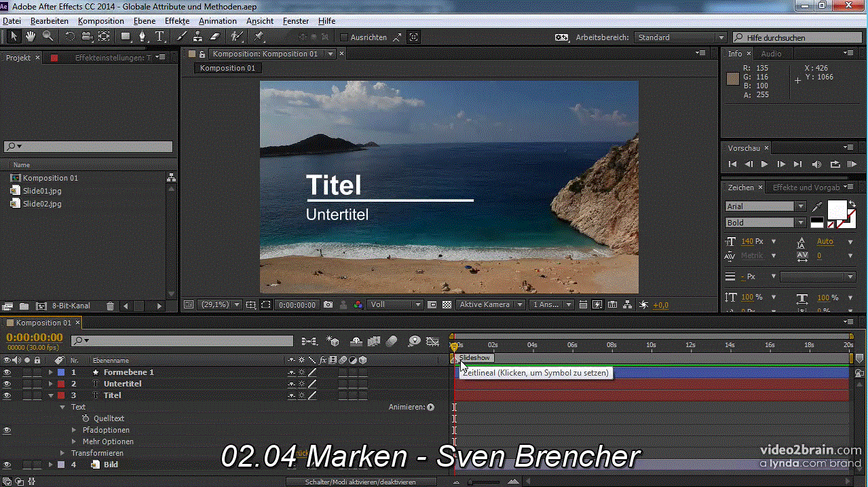Select the Unified Camera tool
This screenshot has height=487, width=868.
[87, 37]
